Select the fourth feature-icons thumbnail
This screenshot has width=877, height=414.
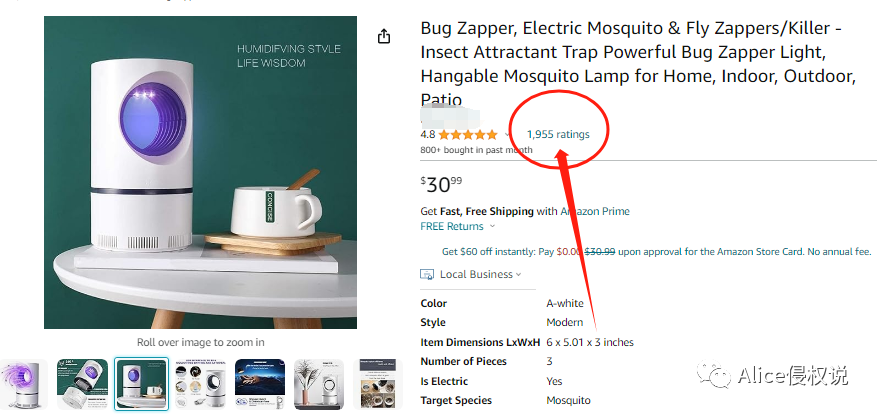(x=201, y=385)
